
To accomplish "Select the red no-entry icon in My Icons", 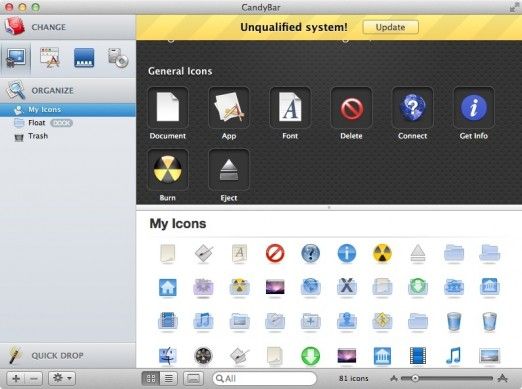I will point(275,253).
